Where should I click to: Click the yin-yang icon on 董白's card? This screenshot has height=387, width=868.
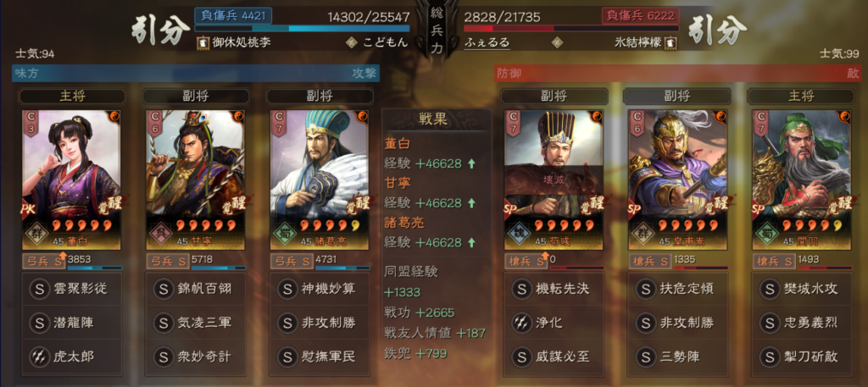114,117
